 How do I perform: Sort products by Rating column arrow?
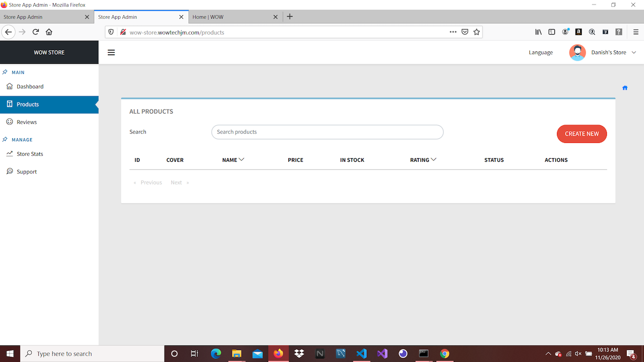pyautogui.click(x=434, y=159)
